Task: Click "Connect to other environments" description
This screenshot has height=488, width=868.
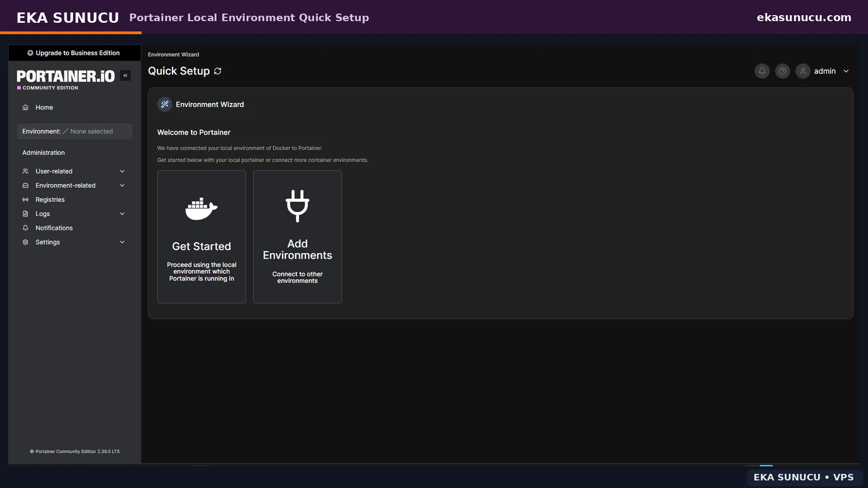Action: tap(297, 278)
